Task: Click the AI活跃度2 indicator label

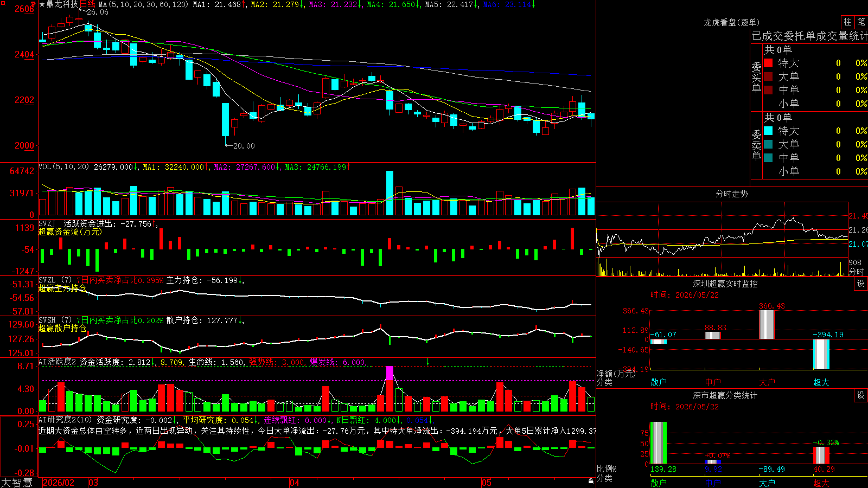Action: 58,362
